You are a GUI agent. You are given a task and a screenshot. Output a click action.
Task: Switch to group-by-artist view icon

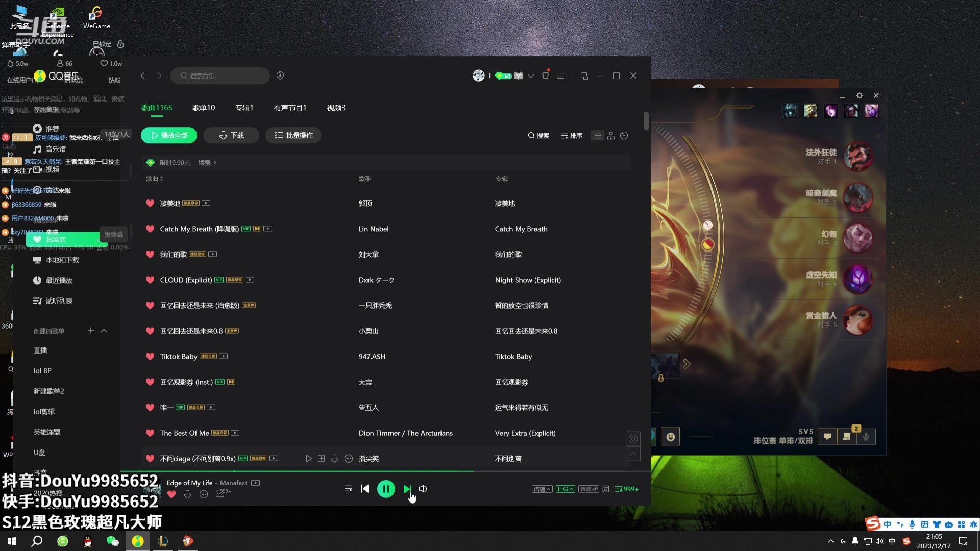pyautogui.click(x=611, y=135)
